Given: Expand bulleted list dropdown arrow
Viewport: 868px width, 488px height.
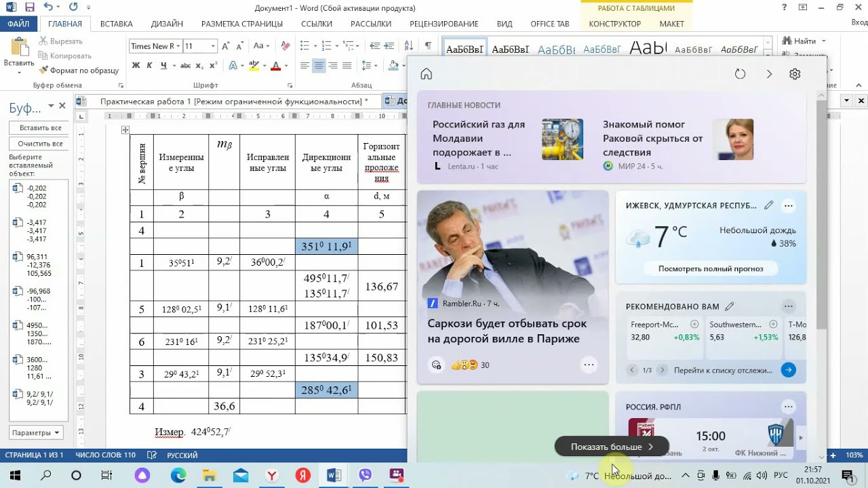Looking at the screenshot, I should [x=314, y=46].
